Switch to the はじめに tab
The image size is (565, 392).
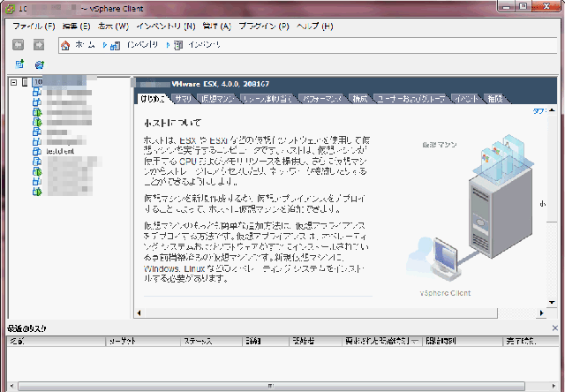[153, 99]
